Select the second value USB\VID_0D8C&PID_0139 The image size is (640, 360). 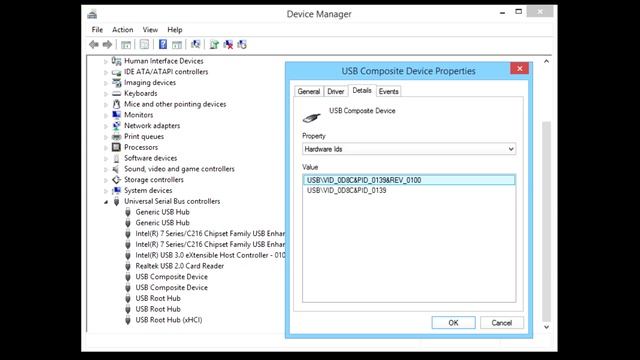coord(347,191)
